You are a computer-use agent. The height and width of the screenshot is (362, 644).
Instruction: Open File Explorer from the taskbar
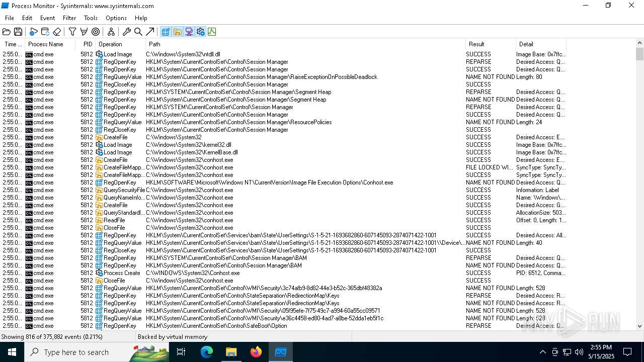(x=231, y=352)
